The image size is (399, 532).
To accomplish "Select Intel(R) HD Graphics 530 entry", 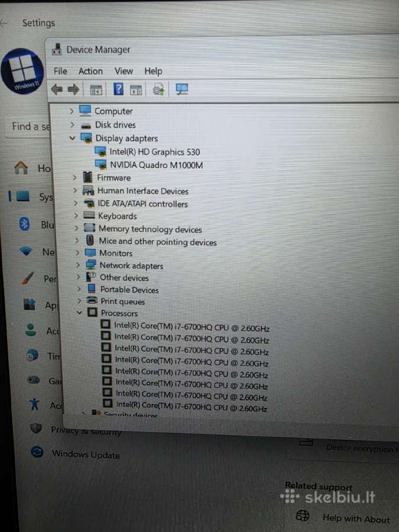I will pos(155,152).
